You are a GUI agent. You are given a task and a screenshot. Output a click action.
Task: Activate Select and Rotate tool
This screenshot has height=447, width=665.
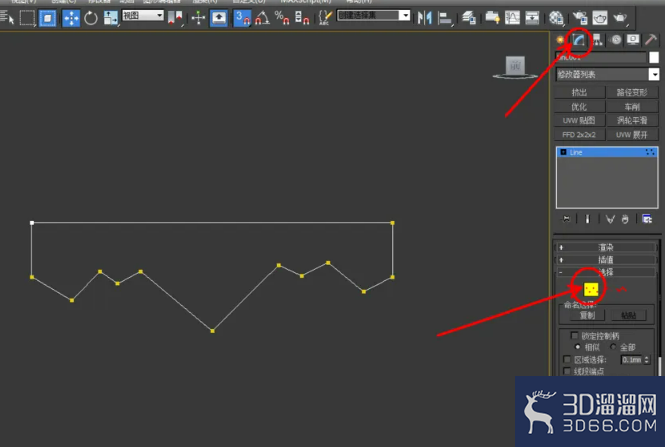point(90,18)
